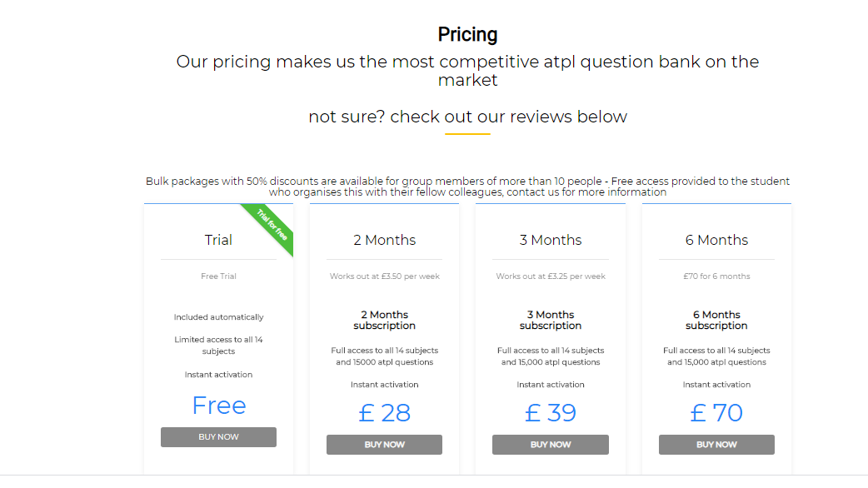Click the 3 Months plan title
This screenshot has height=488, width=868.
pos(550,240)
